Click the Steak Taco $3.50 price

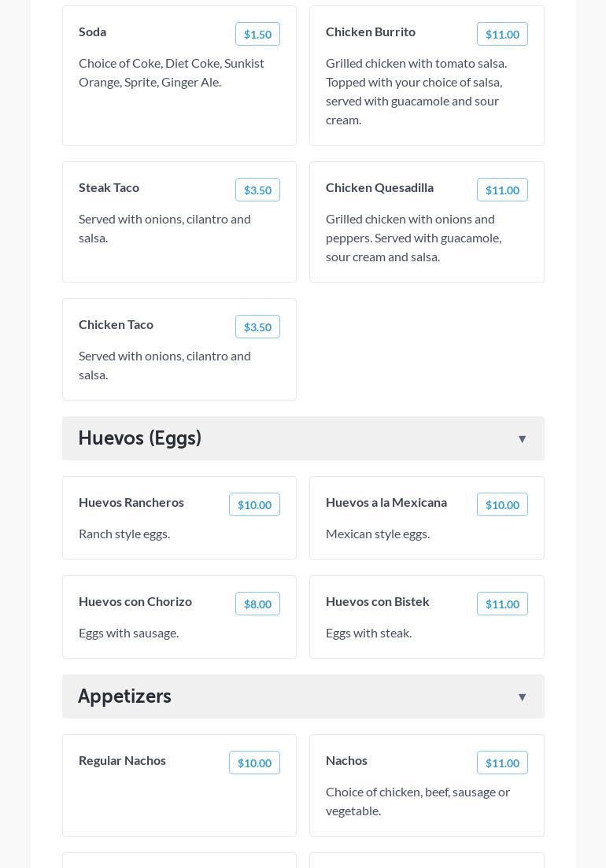pyautogui.click(x=257, y=190)
